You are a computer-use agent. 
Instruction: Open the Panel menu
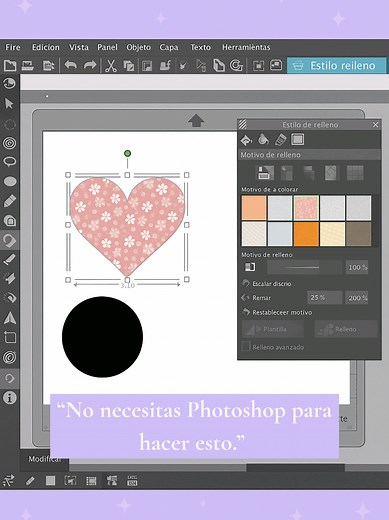coord(107,47)
